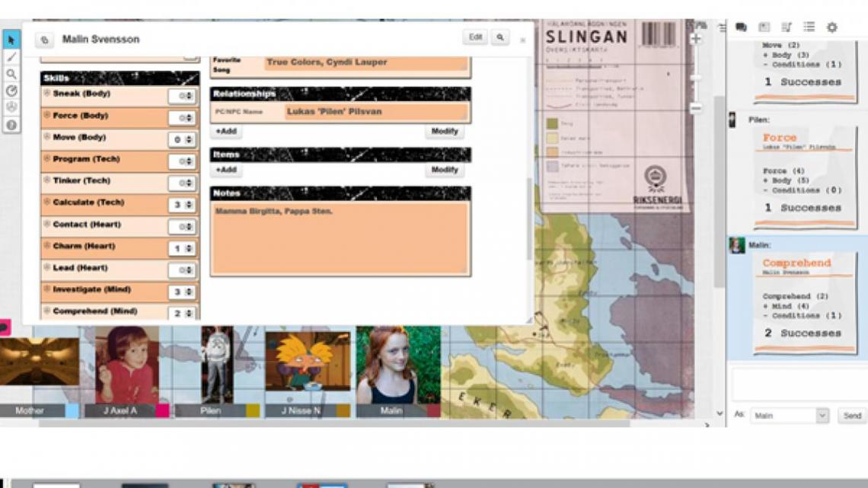Open the help question mark tool
The height and width of the screenshot is (488, 868).
click(11, 124)
